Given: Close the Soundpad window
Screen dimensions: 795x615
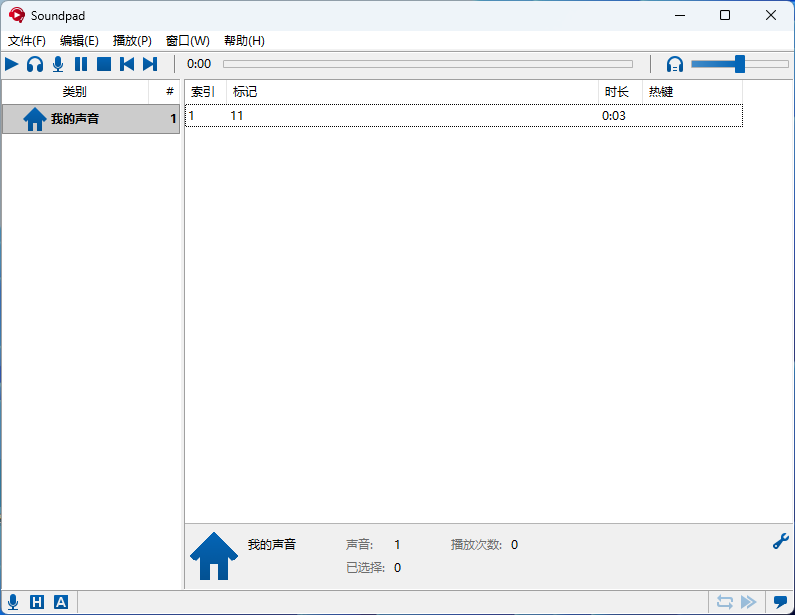Looking at the screenshot, I should pos(771,15).
